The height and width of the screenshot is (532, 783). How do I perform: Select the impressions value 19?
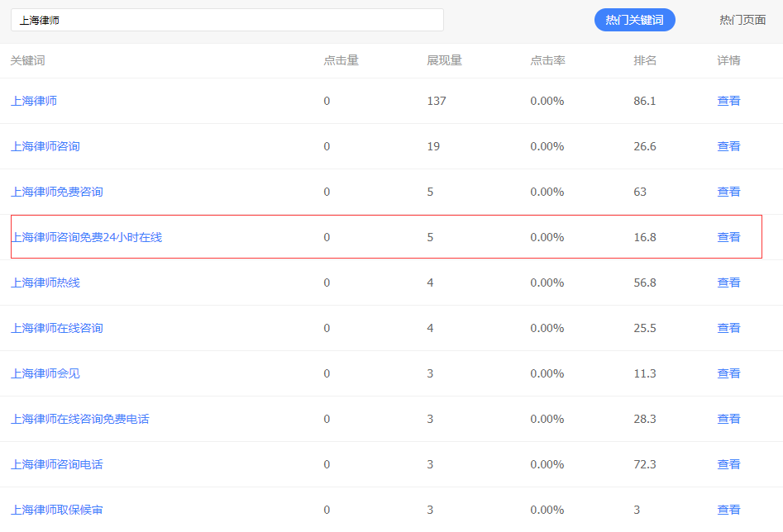433,146
